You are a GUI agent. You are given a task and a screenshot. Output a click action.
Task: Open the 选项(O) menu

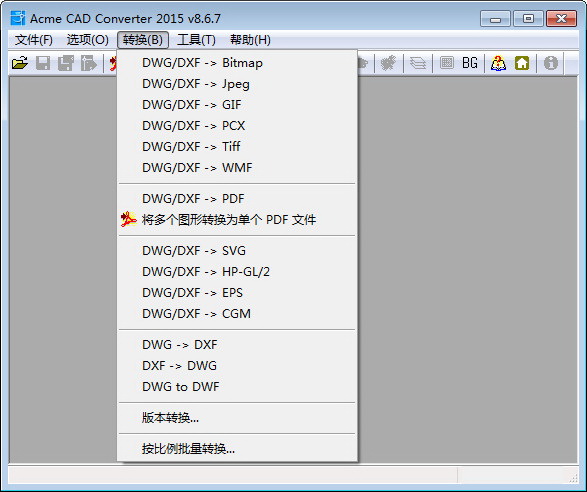coord(88,40)
